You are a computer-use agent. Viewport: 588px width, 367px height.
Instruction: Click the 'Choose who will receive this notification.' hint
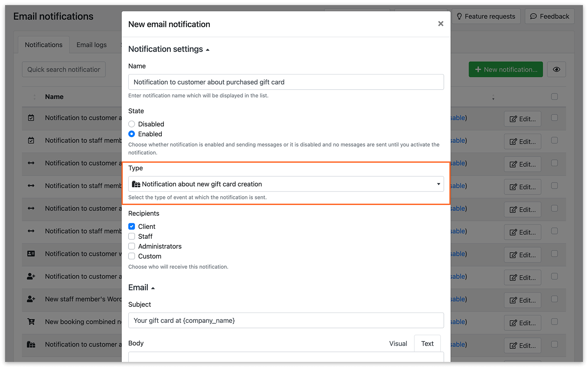pos(178,267)
